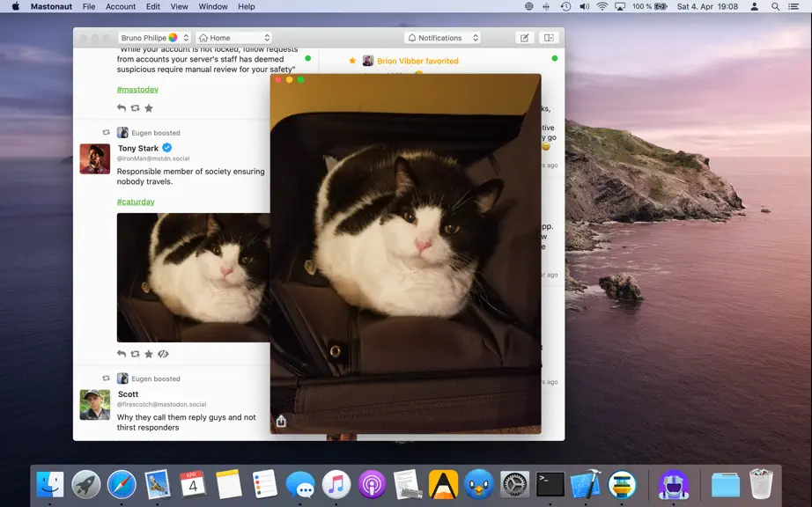Favorite Tony Stark's post with the star

tap(149, 354)
